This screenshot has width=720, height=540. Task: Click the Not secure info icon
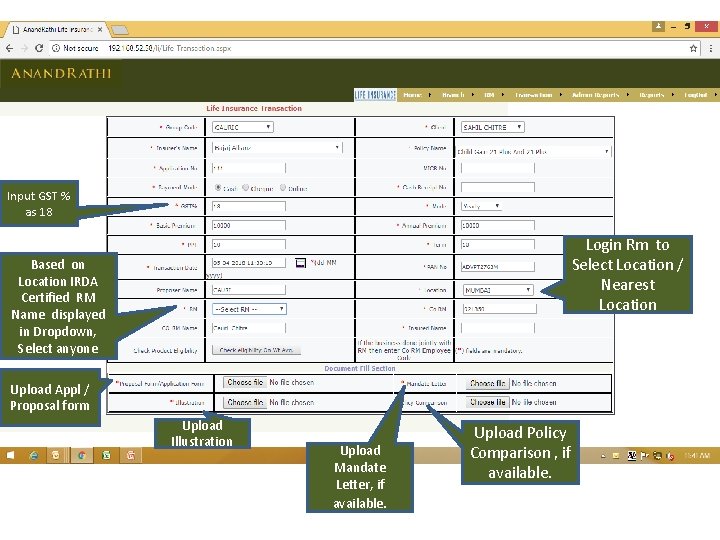(x=56, y=48)
